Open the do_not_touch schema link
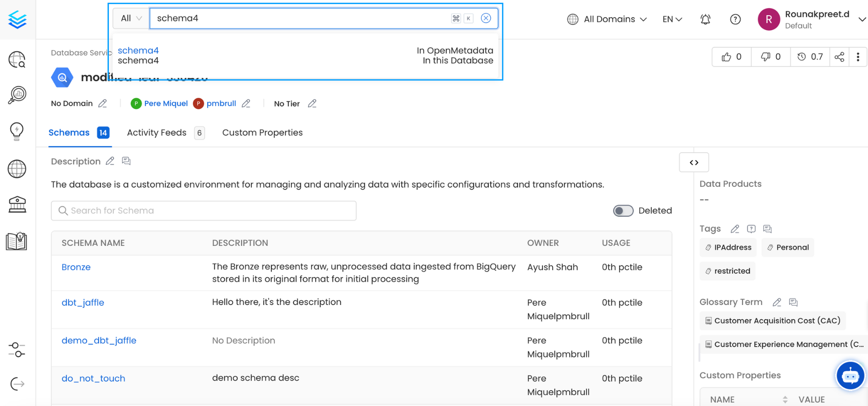Image resolution: width=868 pixels, height=406 pixels. tap(93, 378)
